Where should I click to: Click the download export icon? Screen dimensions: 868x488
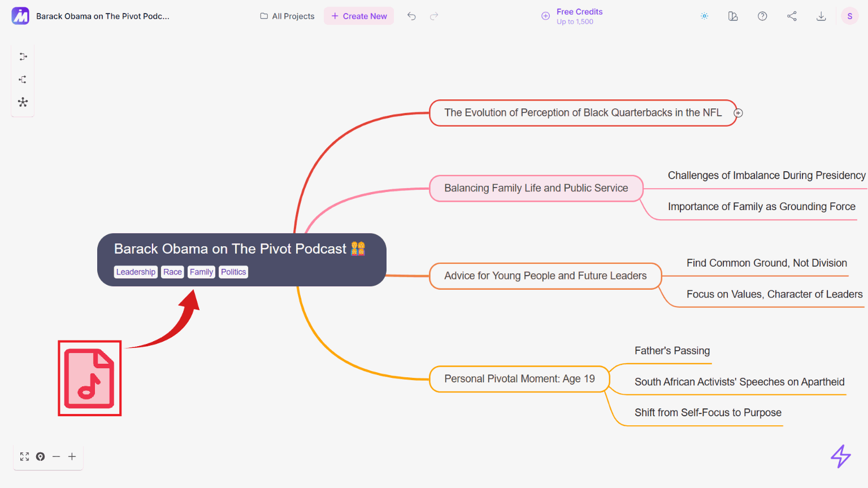pos(821,16)
